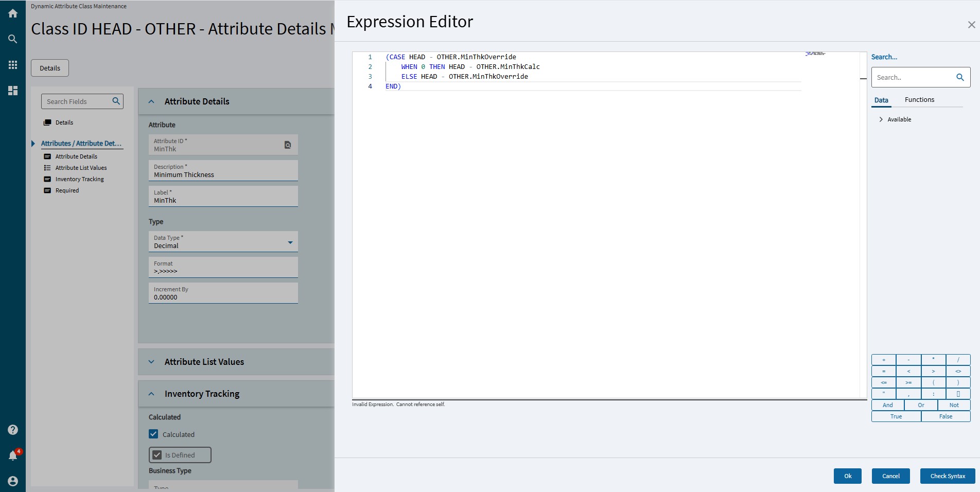Screen dimensions: 980x492
Task: Open the apps grid menu
Action: [13, 65]
